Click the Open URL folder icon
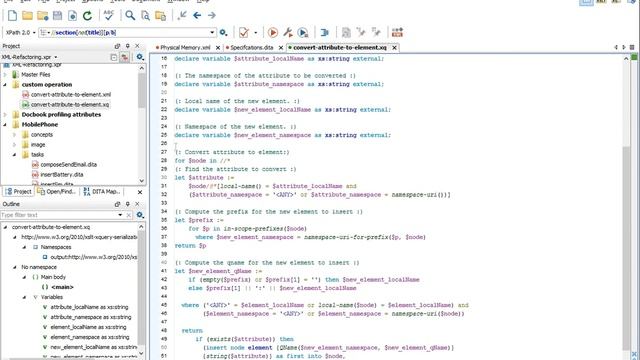 [x=42, y=16]
